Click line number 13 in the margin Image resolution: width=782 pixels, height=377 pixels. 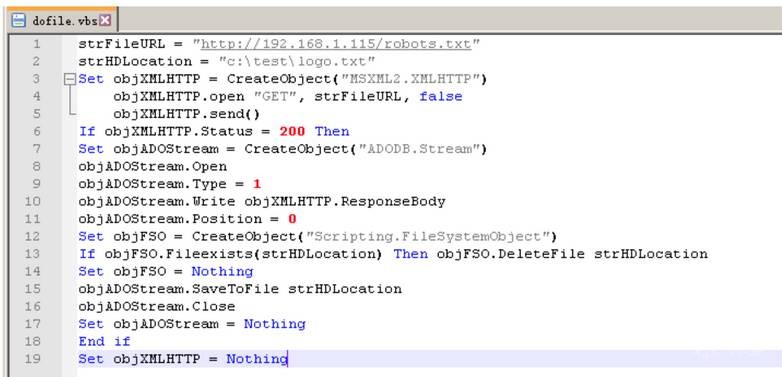[32, 254]
